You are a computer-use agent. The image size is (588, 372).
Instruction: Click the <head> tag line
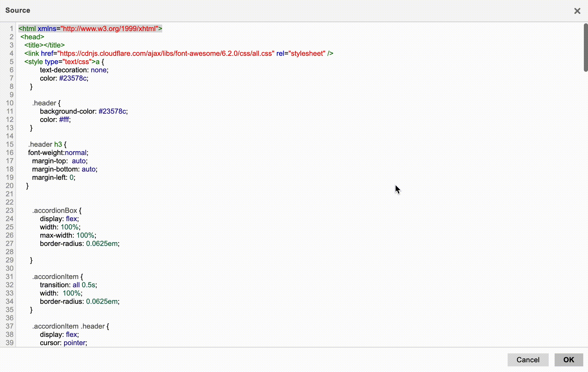point(32,37)
